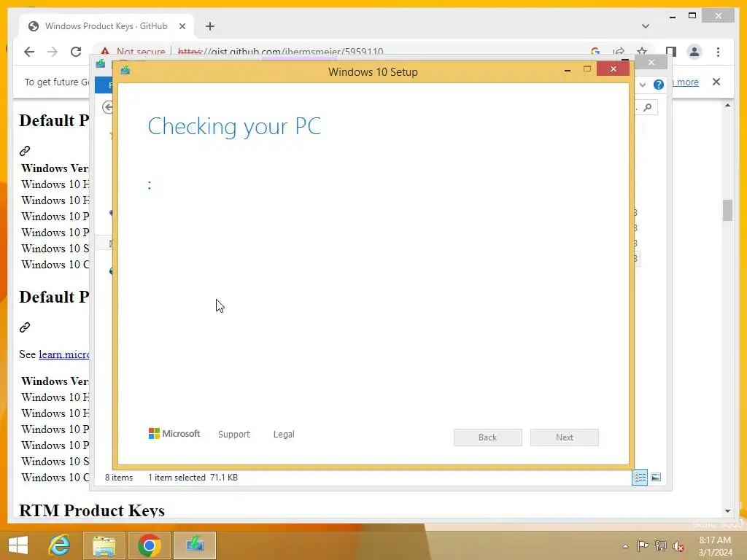This screenshot has height=560, width=747.
Task: Open the Learn more infobar link
Action: click(684, 82)
